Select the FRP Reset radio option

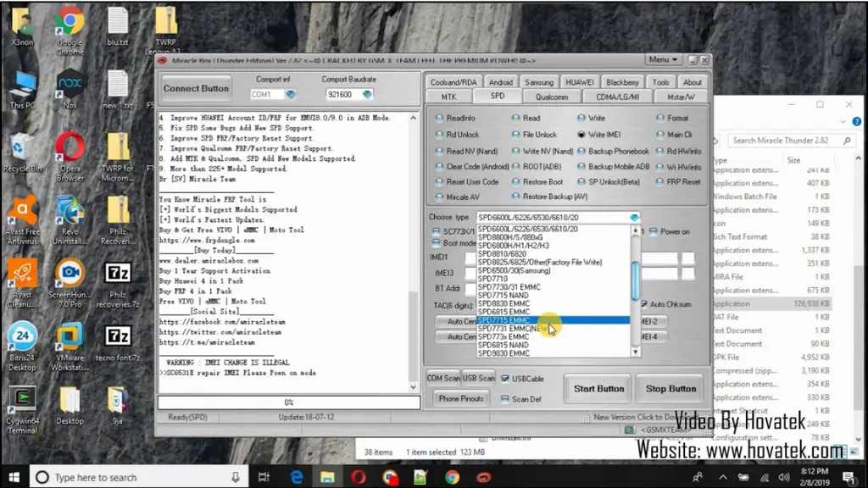[678, 181]
